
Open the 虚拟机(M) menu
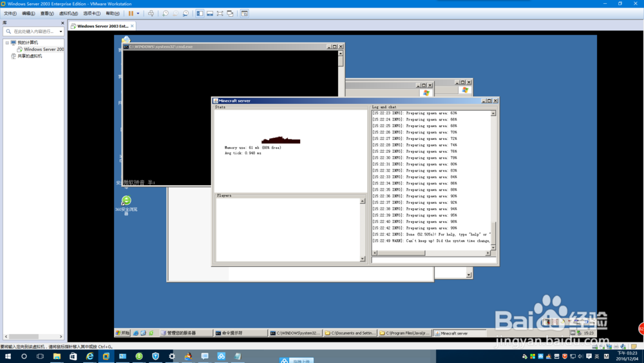[x=68, y=14]
